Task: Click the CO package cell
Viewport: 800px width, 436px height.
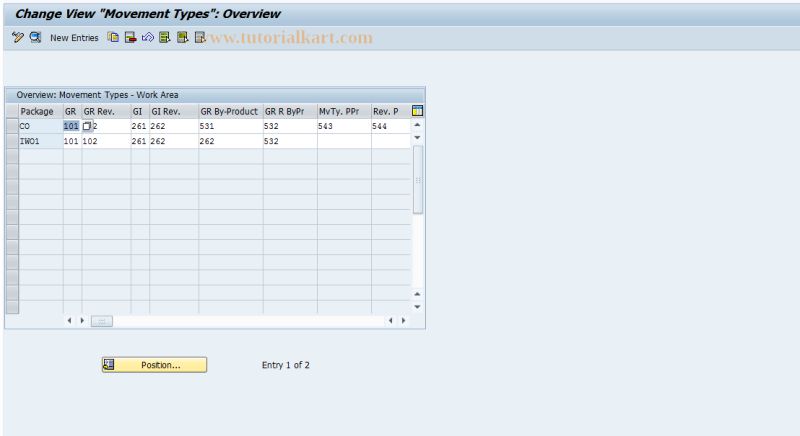Action: point(41,126)
